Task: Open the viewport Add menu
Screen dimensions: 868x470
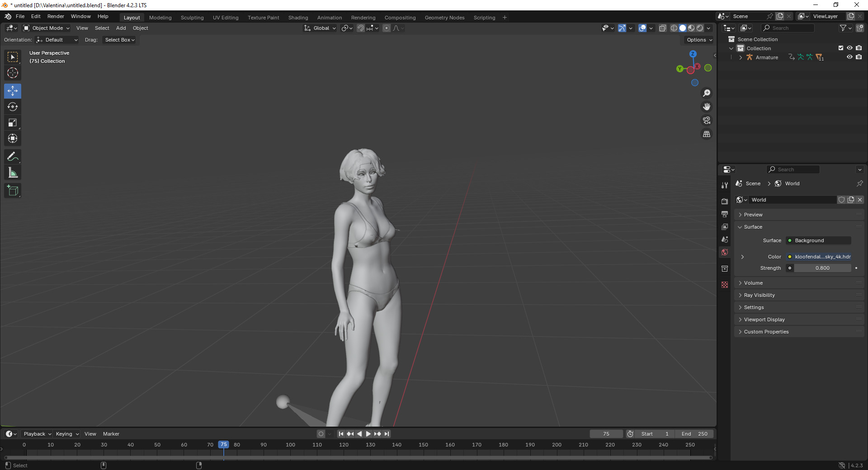Action: point(121,28)
